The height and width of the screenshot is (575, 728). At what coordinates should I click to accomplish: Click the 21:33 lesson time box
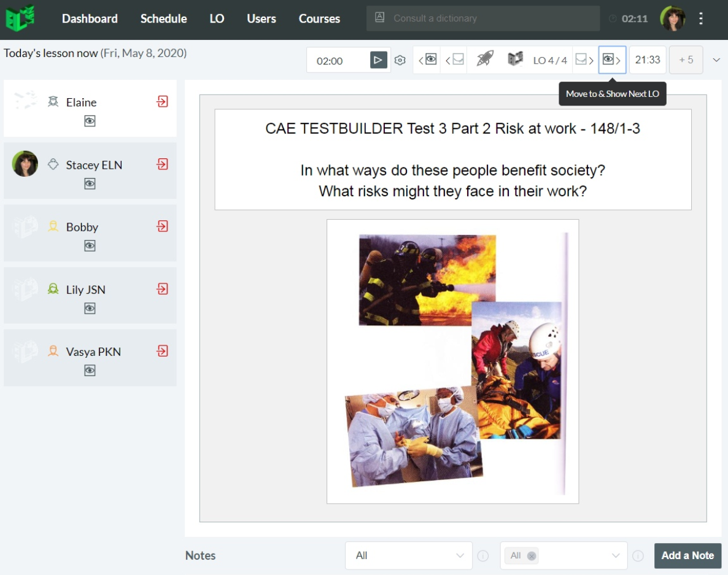pos(648,60)
